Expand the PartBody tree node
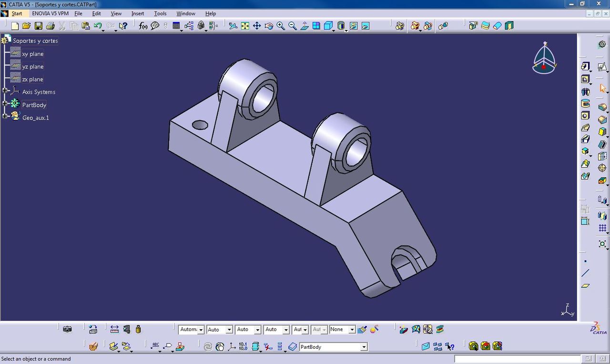 5,103
